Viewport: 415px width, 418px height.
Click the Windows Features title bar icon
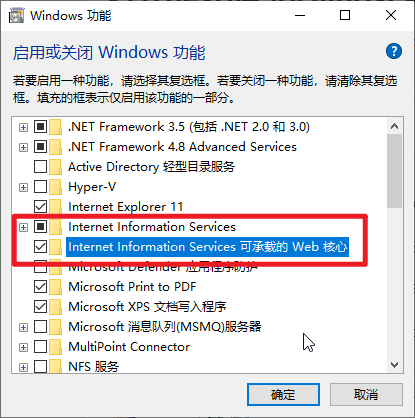pos(16,15)
